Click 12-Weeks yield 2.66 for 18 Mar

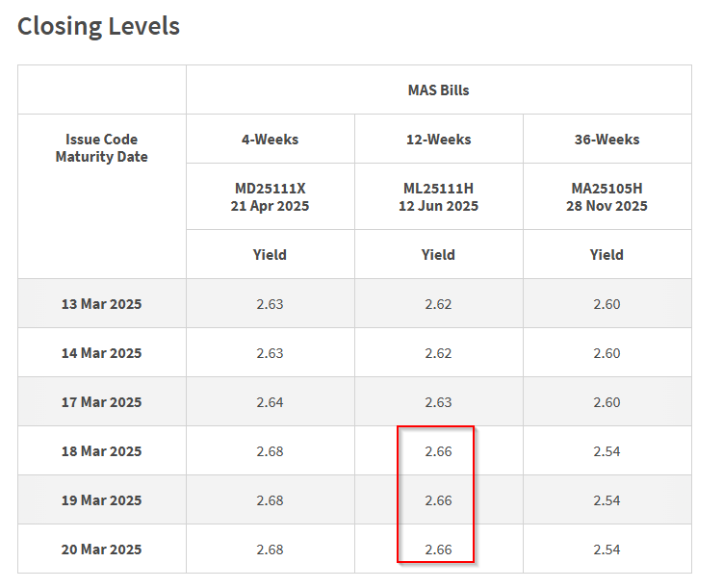click(x=438, y=451)
